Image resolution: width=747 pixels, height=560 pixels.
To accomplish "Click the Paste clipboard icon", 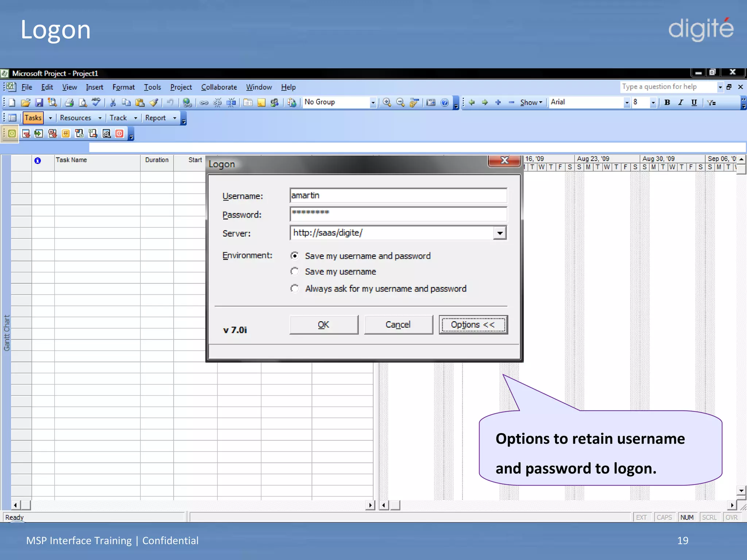I will point(140,102).
